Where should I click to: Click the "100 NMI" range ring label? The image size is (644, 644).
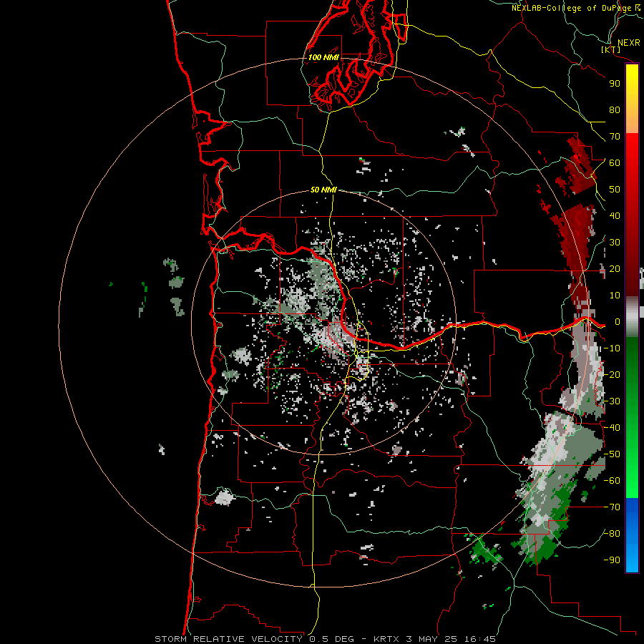(x=323, y=57)
